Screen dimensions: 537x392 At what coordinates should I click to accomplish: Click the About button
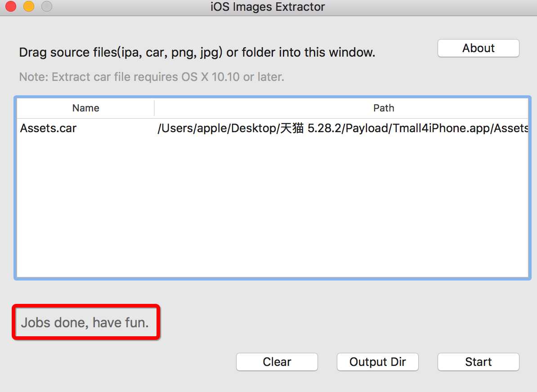[x=478, y=48]
